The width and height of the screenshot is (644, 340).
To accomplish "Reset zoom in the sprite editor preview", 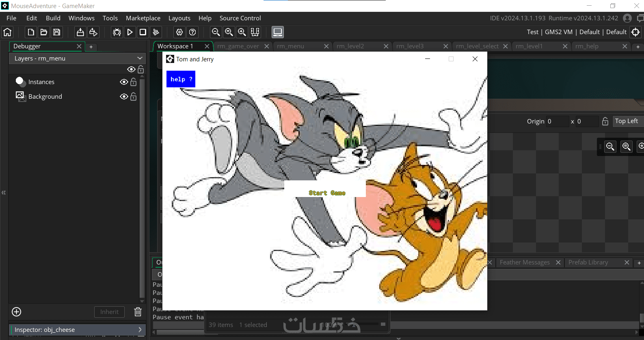I will (627, 146).
